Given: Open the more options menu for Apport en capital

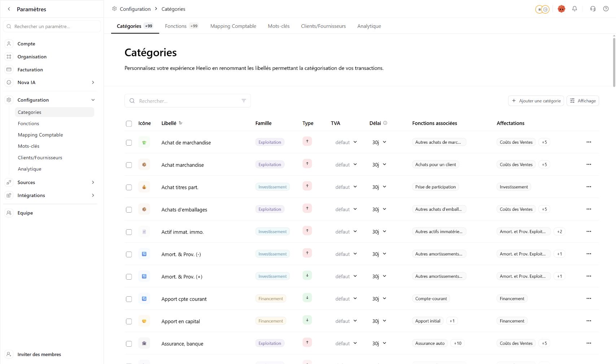Looking at the screenshot, I should (589, 321).
